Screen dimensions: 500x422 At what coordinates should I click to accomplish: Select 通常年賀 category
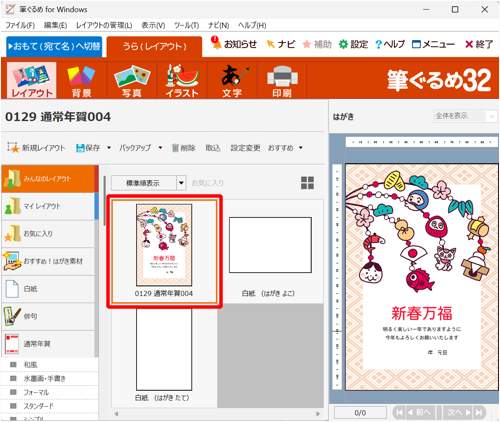[50, 344]
